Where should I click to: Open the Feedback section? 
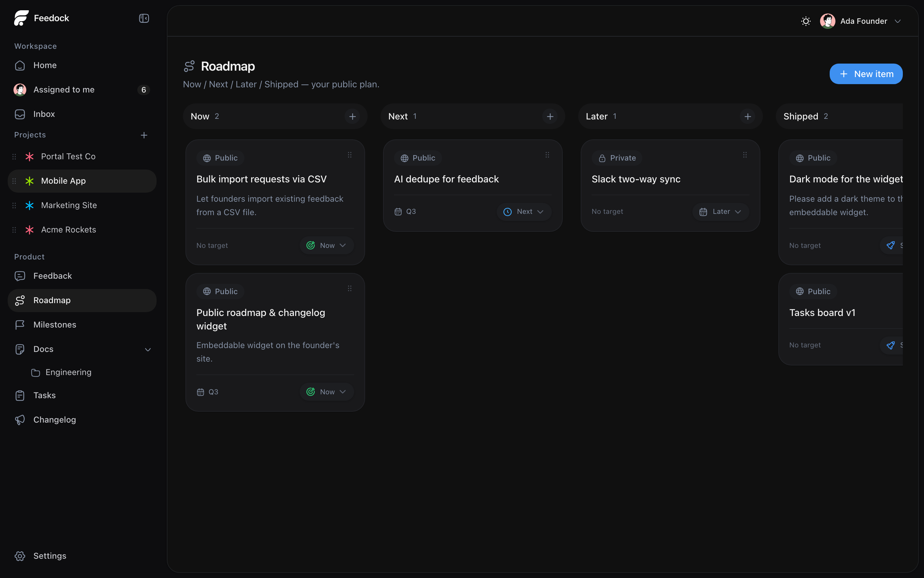coord(82,276)
